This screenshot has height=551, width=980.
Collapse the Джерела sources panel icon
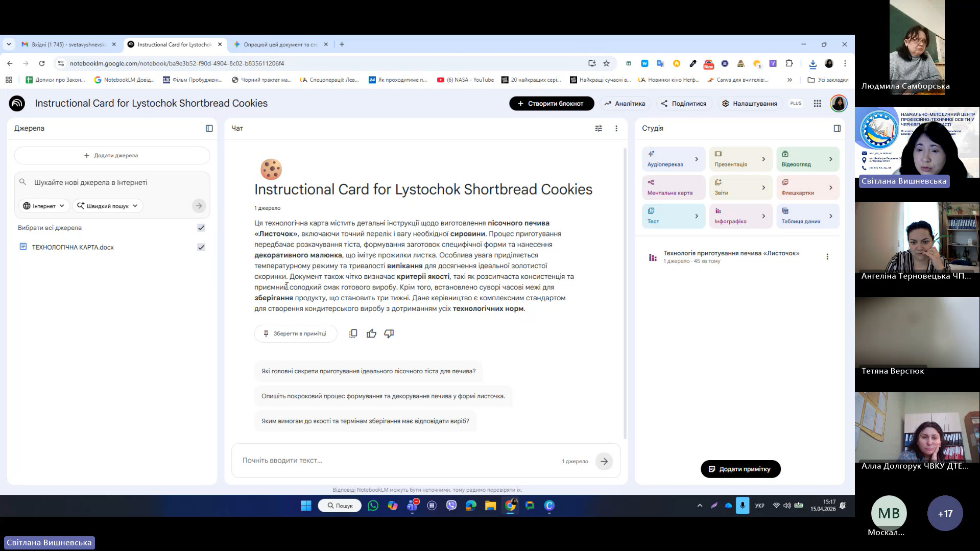coord(209,128)
